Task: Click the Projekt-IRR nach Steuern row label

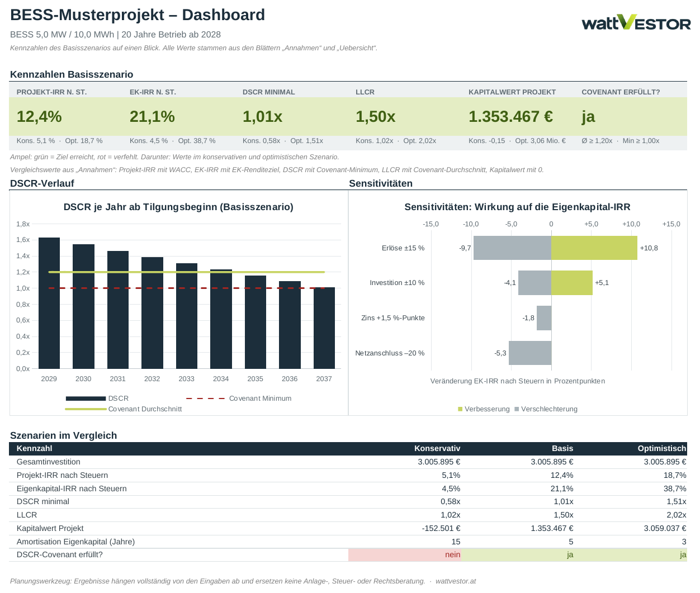Action: 63,475
